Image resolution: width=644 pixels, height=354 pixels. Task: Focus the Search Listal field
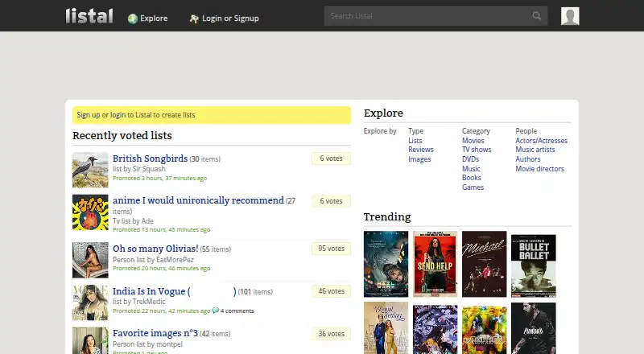[x=436, y=15]
